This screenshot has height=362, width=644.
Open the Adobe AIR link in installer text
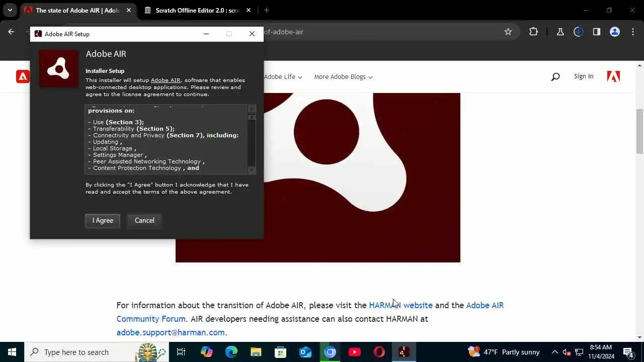(166, 80)
